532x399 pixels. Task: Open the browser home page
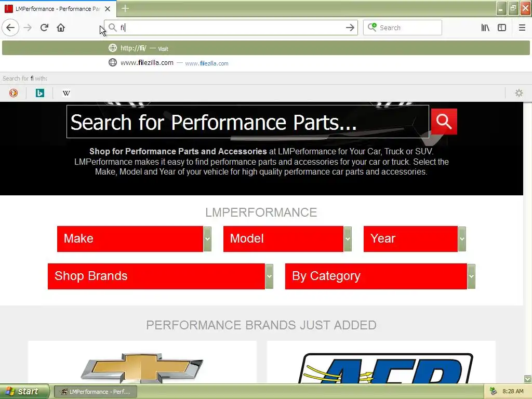click(61, 28)
